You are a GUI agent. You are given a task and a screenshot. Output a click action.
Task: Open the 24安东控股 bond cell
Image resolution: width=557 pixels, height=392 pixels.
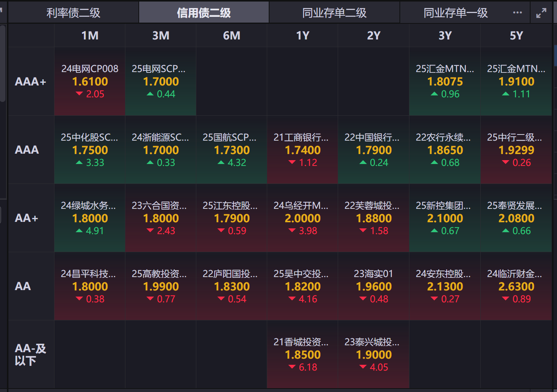click(445, 286)
